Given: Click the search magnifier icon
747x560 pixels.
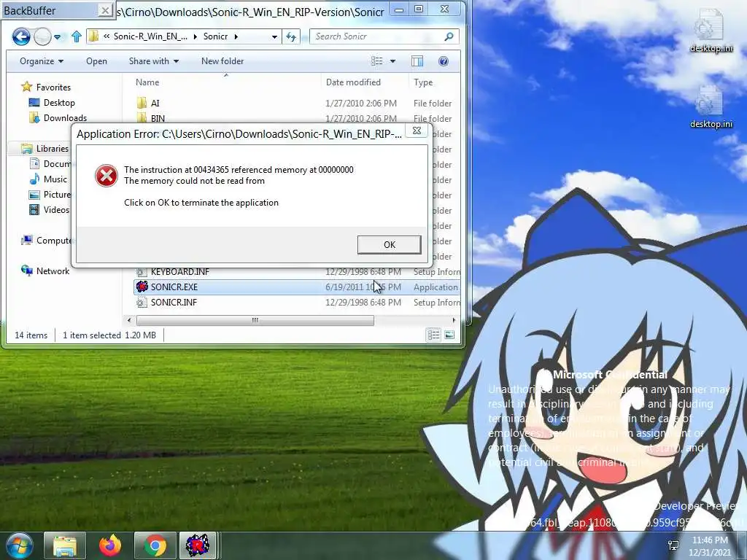Looking at the screenshot, I should tap(449, 36).
